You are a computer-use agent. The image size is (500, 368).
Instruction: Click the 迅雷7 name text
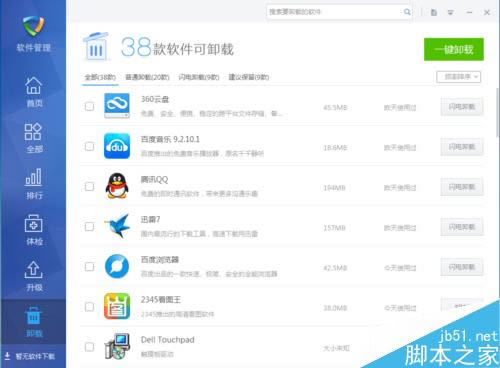tap(150, 219)
